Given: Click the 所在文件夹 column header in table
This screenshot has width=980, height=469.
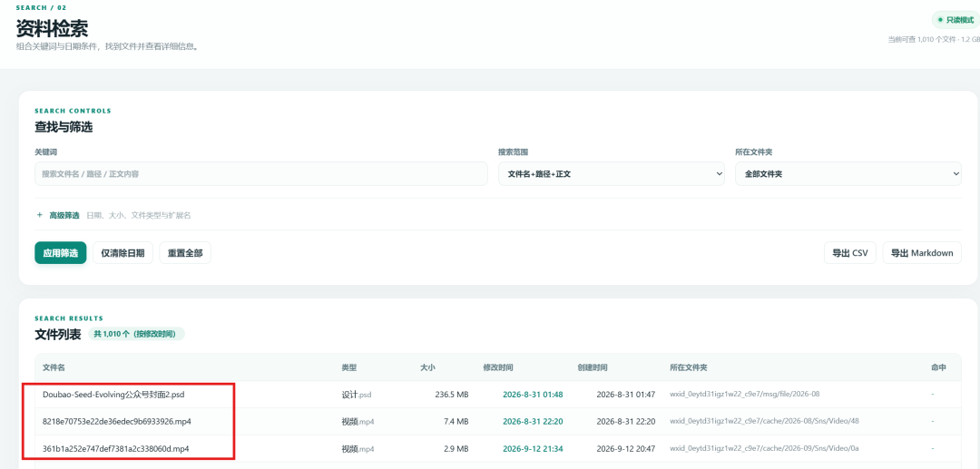Looking at the screenshot, I should coord(689,367).
